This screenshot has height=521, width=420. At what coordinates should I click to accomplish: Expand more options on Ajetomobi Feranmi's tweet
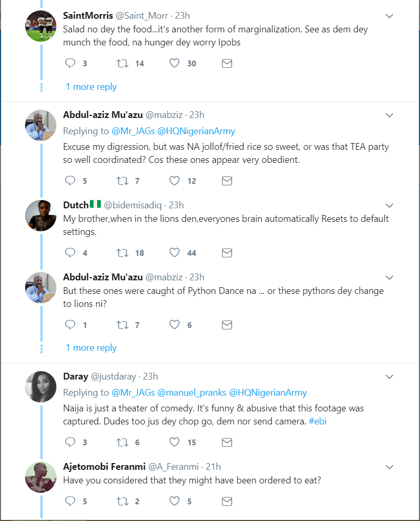coord(389,466)
